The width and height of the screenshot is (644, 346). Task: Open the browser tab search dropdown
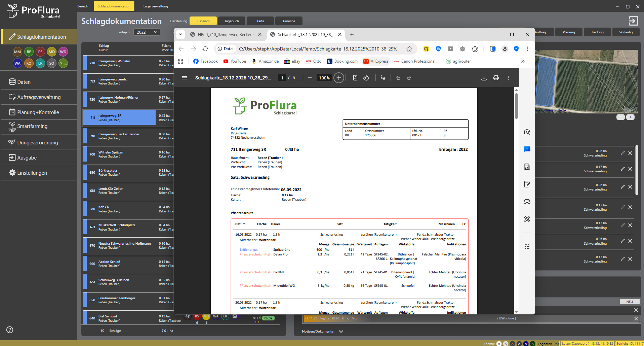tap(180, 34)
